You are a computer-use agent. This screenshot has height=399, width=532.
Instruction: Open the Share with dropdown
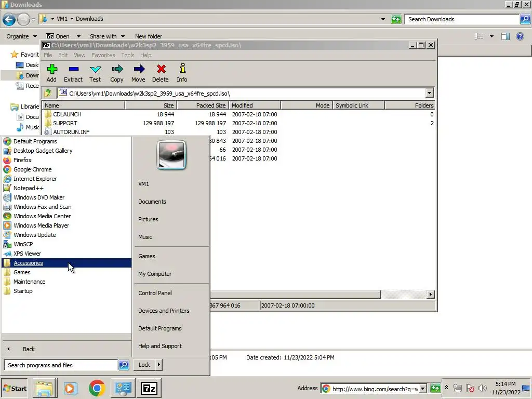point(107,36)
